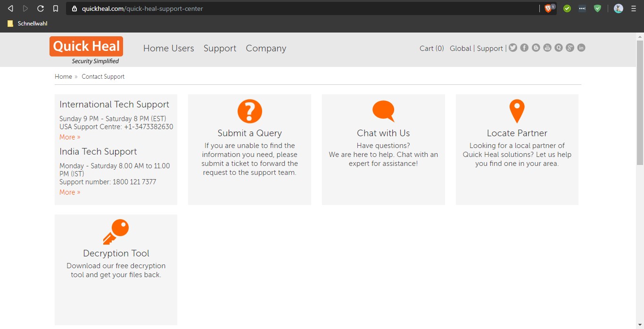Click the orange key decryption icon

(116, 232)
